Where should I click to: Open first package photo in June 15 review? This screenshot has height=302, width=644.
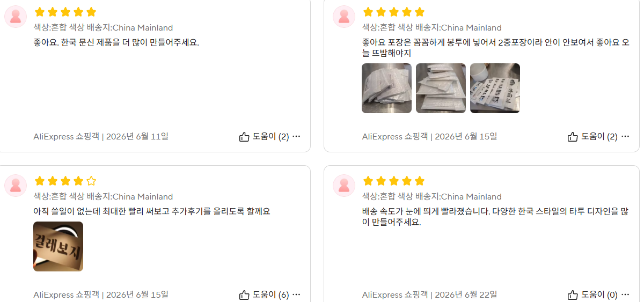[x=386, y=88]
